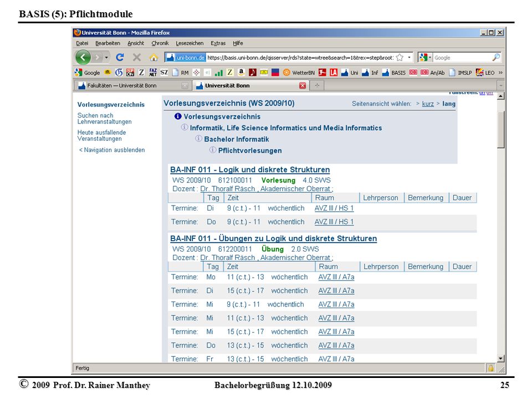Open the LEO dictionary bookmark
This screenshot has height=399, width=532.
pyautogui.click(x=485, y=73)
